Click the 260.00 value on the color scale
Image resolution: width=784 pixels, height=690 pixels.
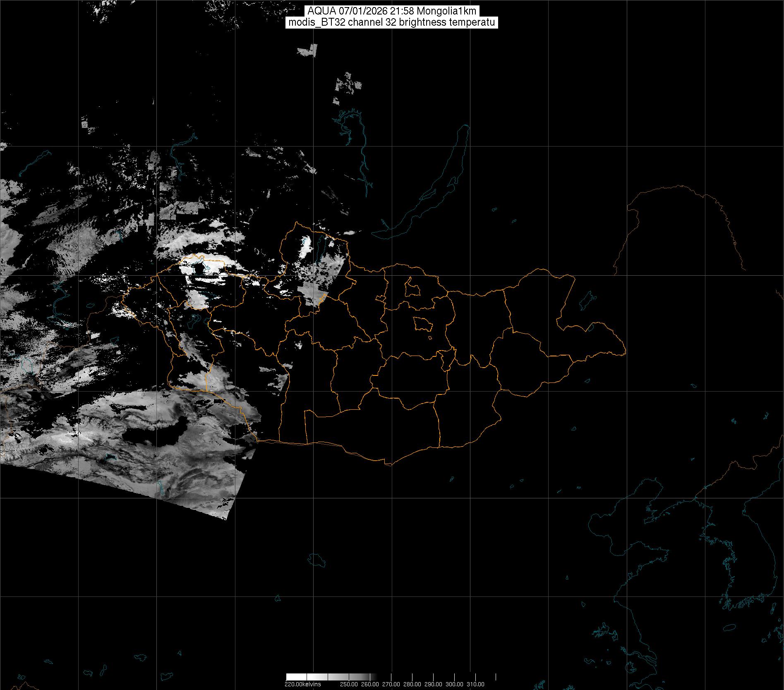click(x=370, y=684)
